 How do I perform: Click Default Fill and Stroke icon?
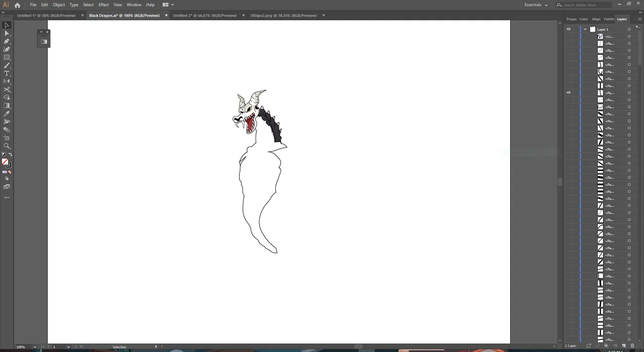pyautogui.click(x=4, y=155)
